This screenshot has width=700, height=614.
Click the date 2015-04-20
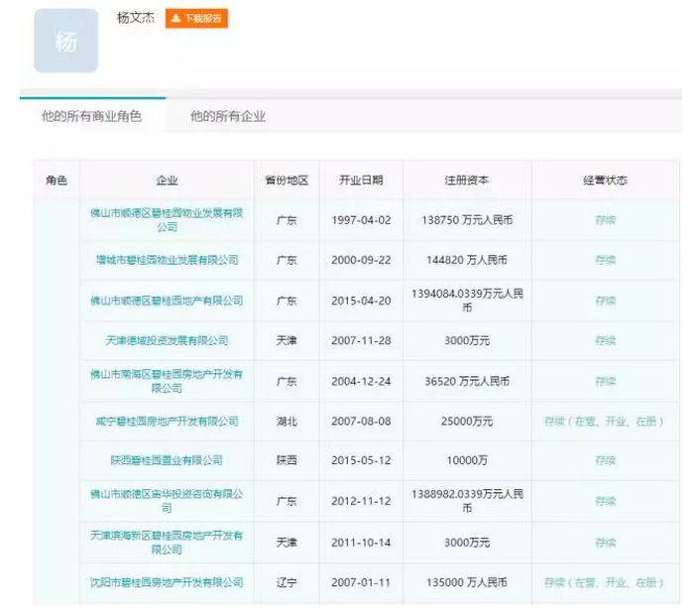[x=361, y=301]
